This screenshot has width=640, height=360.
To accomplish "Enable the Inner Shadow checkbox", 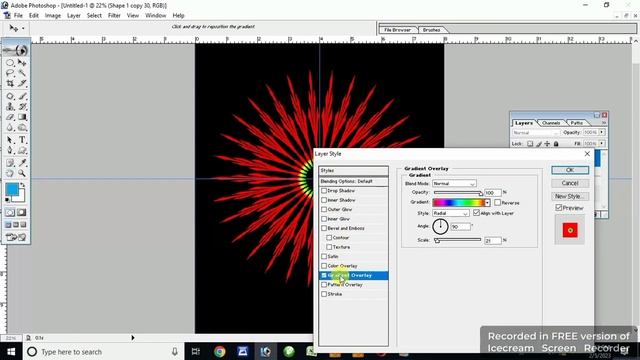I will click(x=324, y=200).
